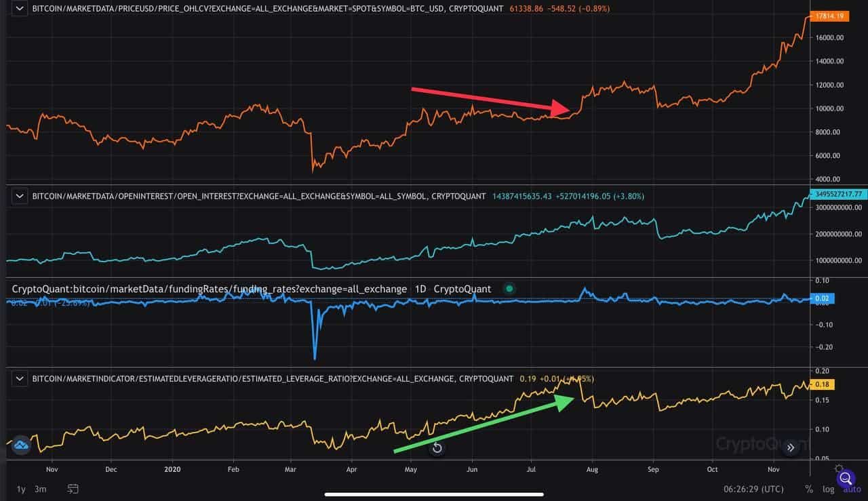
Task: Click the ESTIMATED_LEVERAGE_RATIO series title
Action: pyautogui.click(x=273, y=379)
